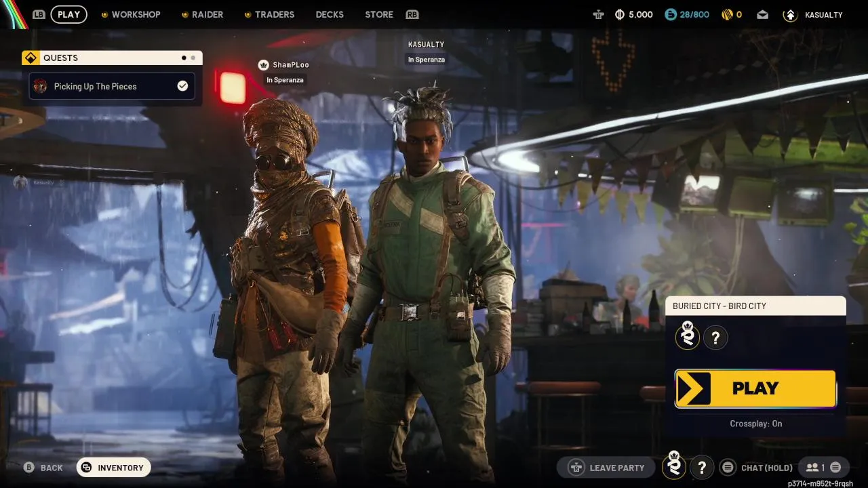Click the coin currency icon showing 5,000
868x488 pixels.
(619, 14)
